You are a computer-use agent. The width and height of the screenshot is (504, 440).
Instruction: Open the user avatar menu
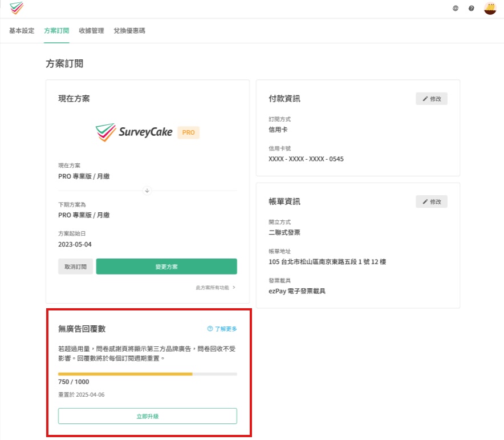tap(490, 9)
